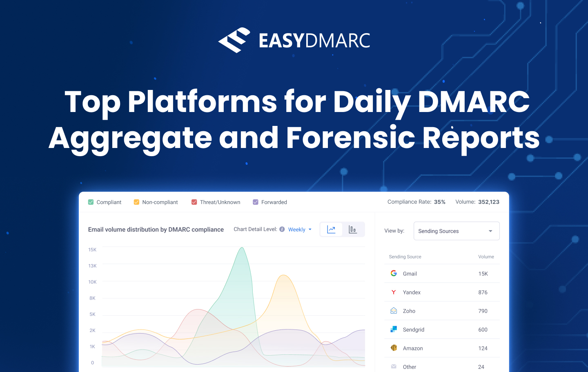Click the Gmail Google icon
Screen dimensions: 588x372
click(x=394, y=273)
